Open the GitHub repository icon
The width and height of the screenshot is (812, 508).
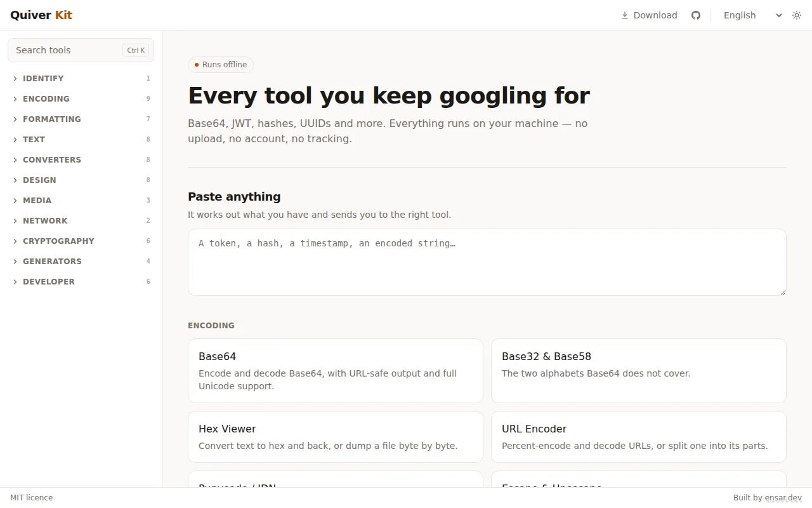tap(696, 15)
